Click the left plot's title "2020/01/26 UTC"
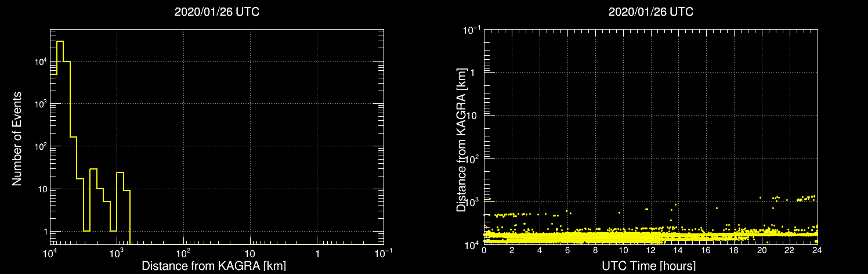 (x=217, y=12)
